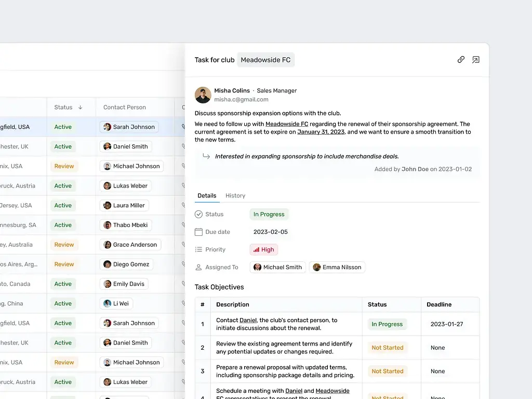Sort table by Status column arrow
The width and height of the screenshot is (532, 399).
pyautogui.click(x=80, y=108)
